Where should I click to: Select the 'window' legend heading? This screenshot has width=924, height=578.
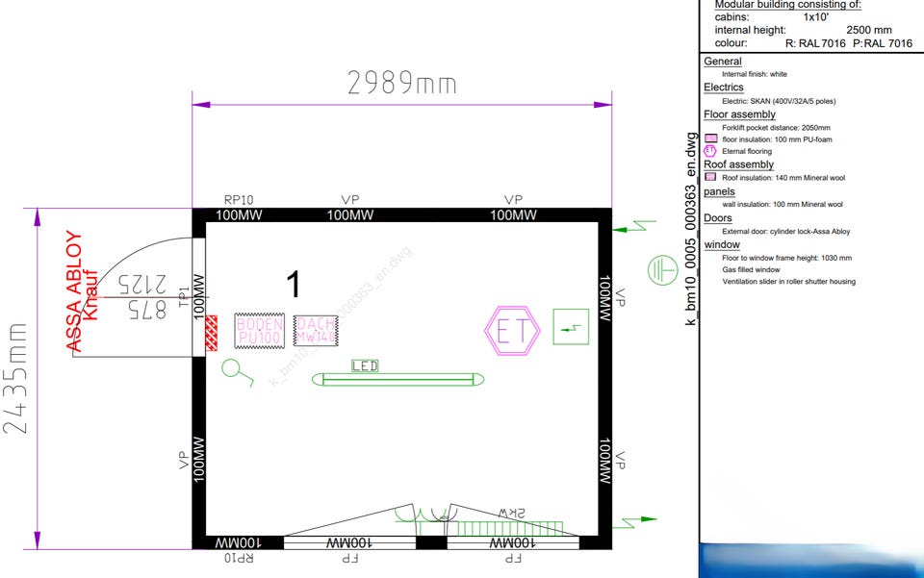point(722,244)
